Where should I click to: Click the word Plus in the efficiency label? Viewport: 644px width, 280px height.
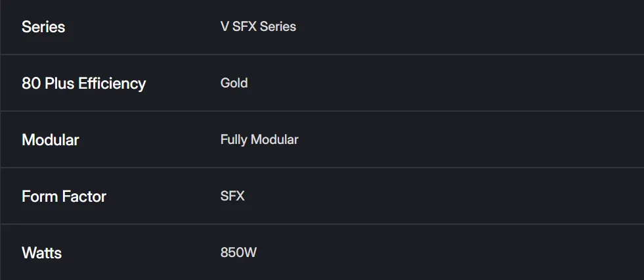[58, 83]
